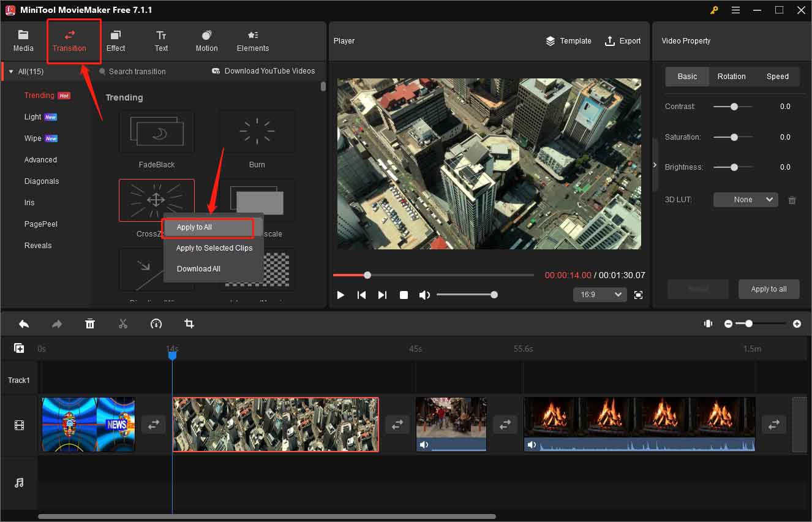Redo the last action
Screen dimensions: 812x522
coord(57,324)
